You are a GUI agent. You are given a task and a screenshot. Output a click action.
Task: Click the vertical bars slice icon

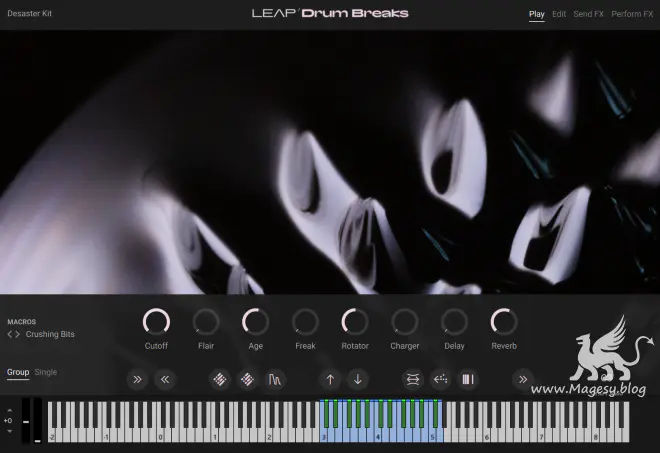tap(468, 380)
